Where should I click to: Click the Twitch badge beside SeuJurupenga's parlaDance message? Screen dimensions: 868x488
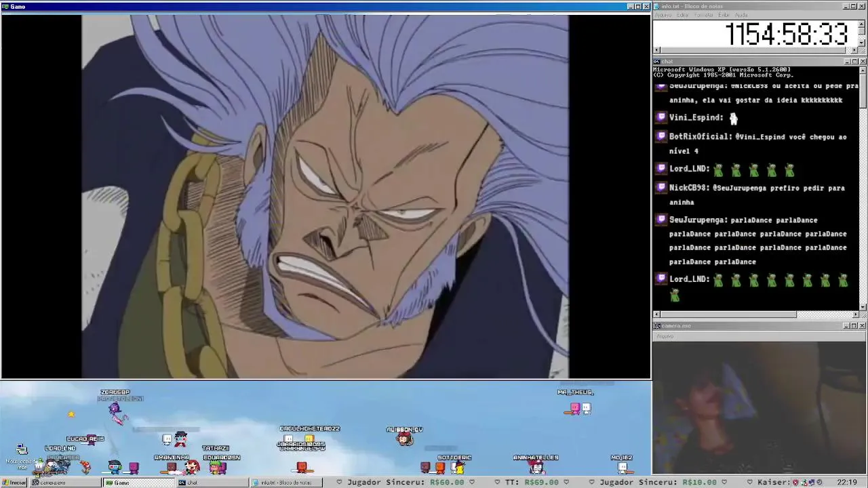(x=662, y=220)
